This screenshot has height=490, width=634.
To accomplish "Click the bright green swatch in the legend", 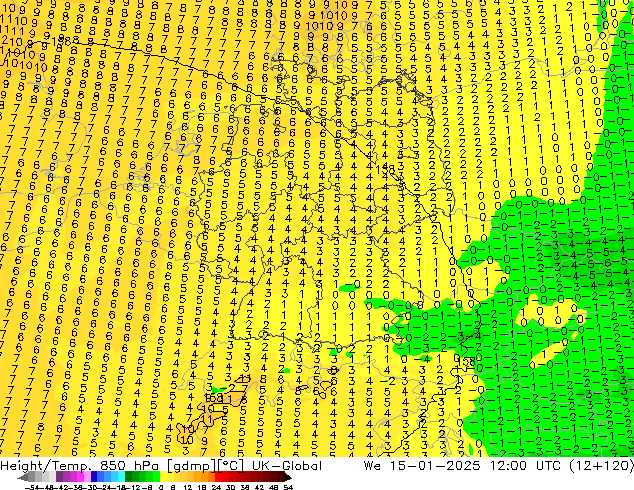I will [156, 478].
